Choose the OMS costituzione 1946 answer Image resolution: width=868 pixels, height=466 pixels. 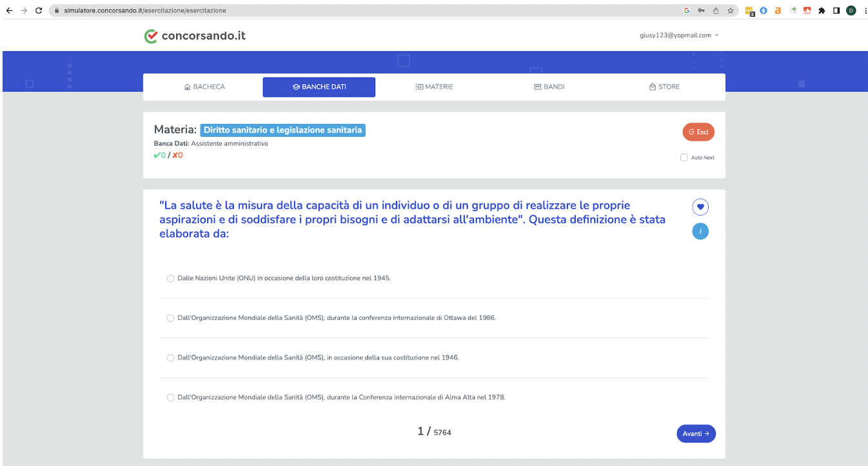tap(170, 358)
